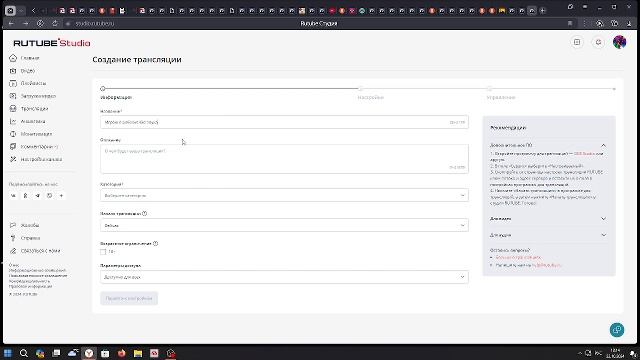Open the first red link under Остались вопросы
Viewport: 640px width, 360px height.
pos(518,258)
